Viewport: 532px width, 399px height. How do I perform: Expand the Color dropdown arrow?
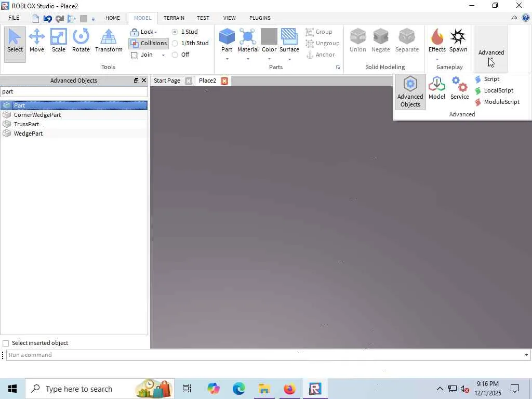[269, 59]
